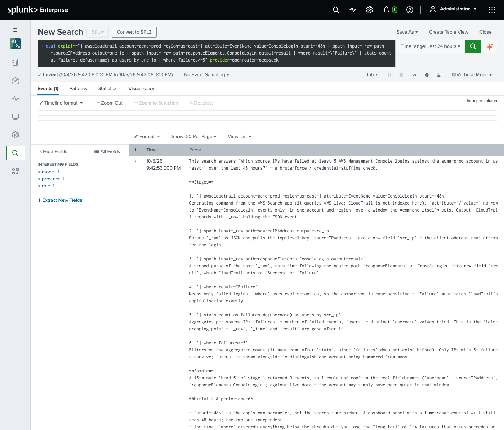Open the View List dropdown
Image resolution: width=504 pixels, height=430 pixels.
pos(239,136)
